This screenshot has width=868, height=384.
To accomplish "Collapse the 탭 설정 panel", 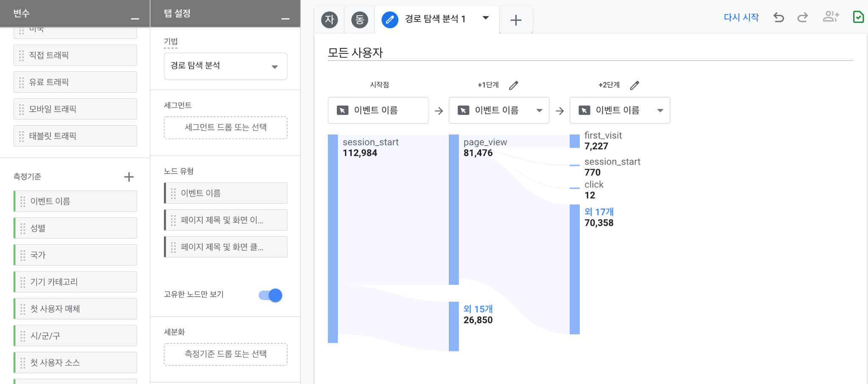I will tap(285, 19).
